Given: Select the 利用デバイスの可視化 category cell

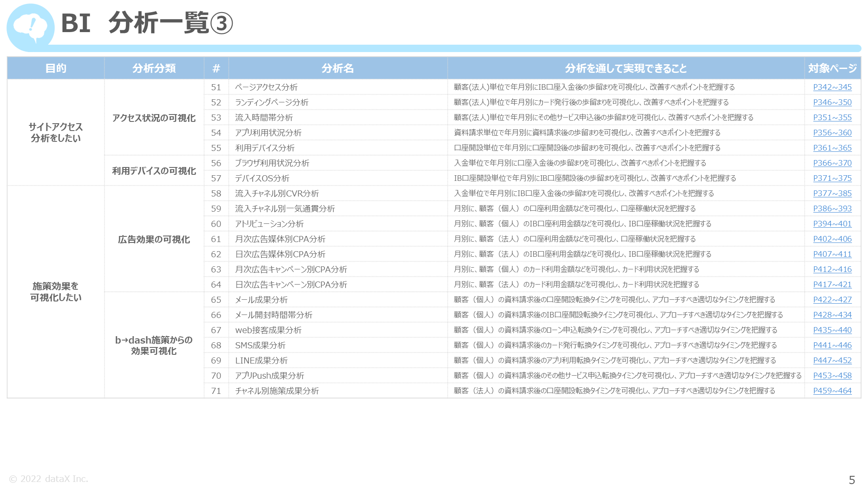Looking at the screenshot, I should 154,171.
